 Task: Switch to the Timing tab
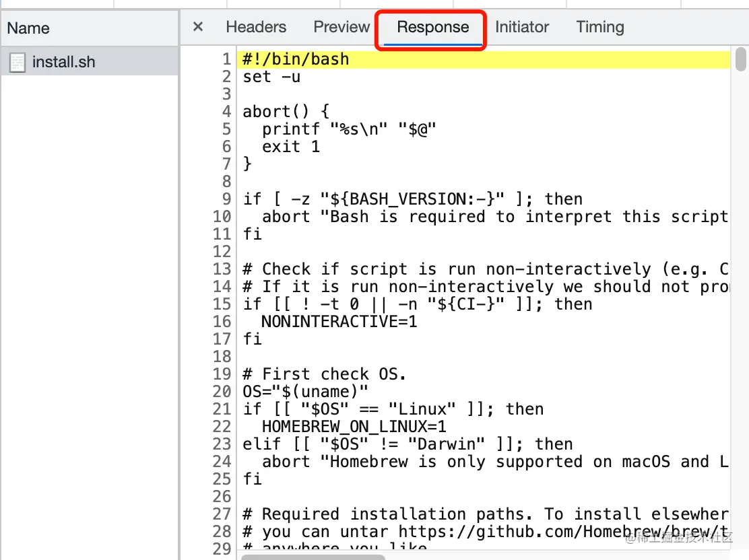pyautogui.click(x=600, y=27)
